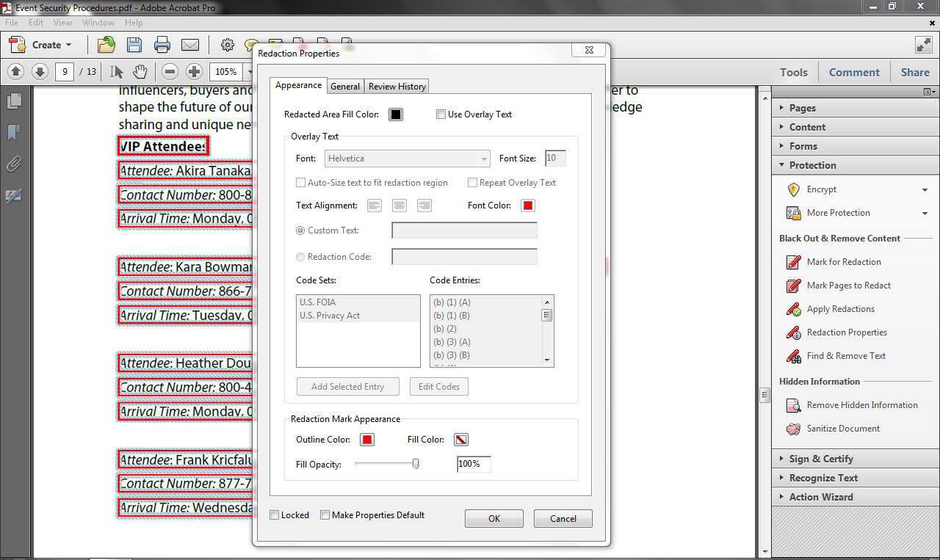Go to next page with down arrow

(x=40, y=71)
